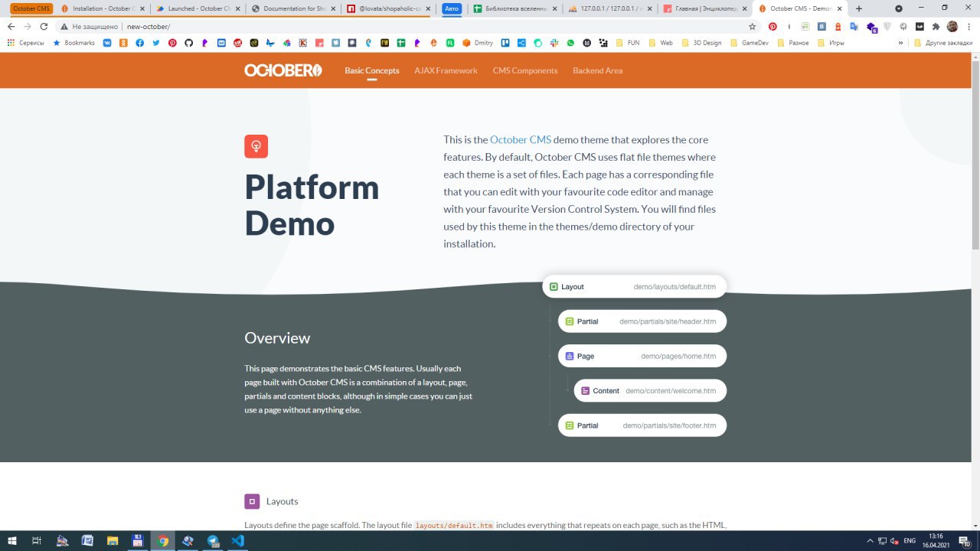This screenshot has height=551, width=980.
Task: Open the Slack bookmark icon
Action: pyautogui.click(x=554, y=43)
